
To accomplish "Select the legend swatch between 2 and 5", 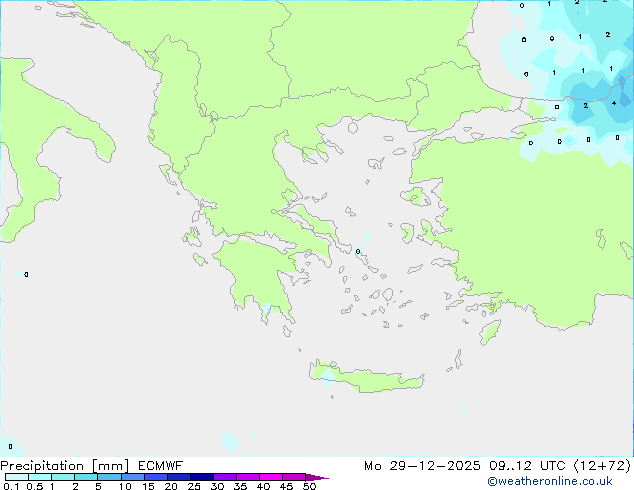I will click(x=86, y=477).
